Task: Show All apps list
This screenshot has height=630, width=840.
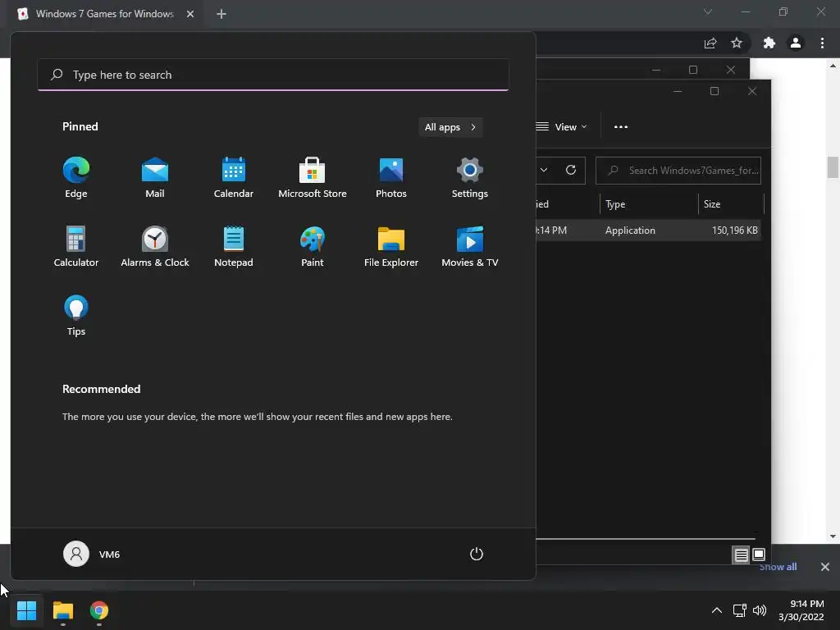Action: point(450,127)
